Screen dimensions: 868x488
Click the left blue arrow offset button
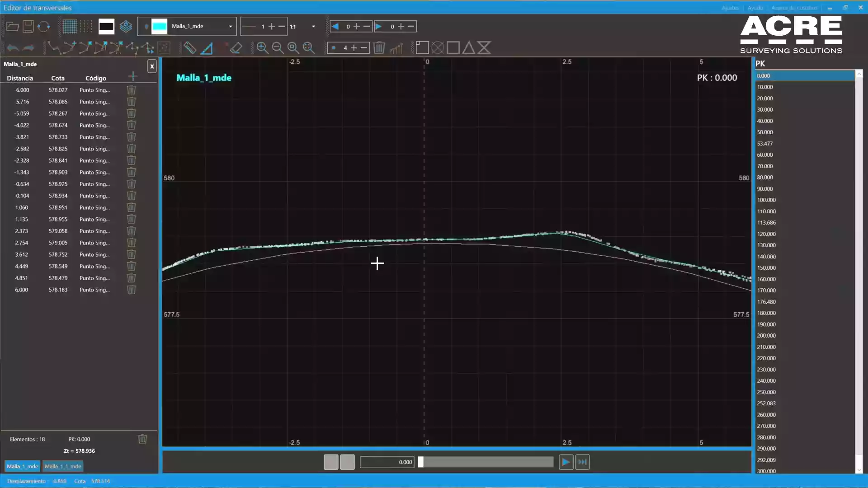pos(335,27)
